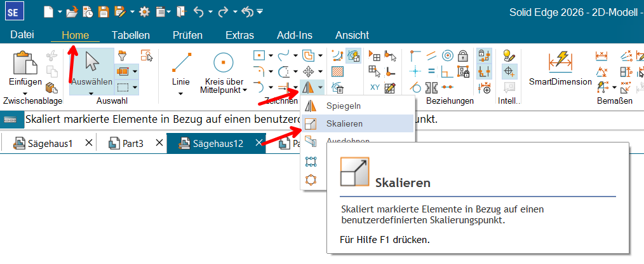
Task: Switch to the Extras ribbon tab
Action: [239, 36]
